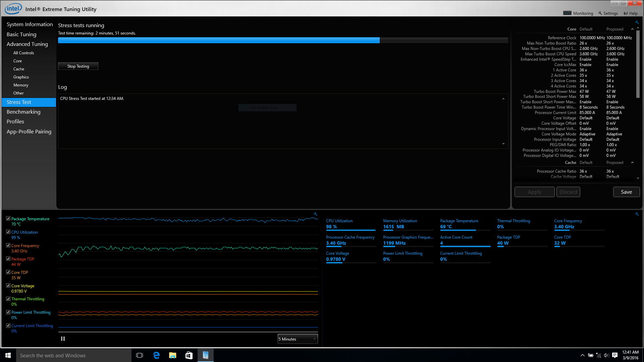Uncheck Thermal Throttling graph checkbox
Viewport: 644px width, 362px height.
8,299
